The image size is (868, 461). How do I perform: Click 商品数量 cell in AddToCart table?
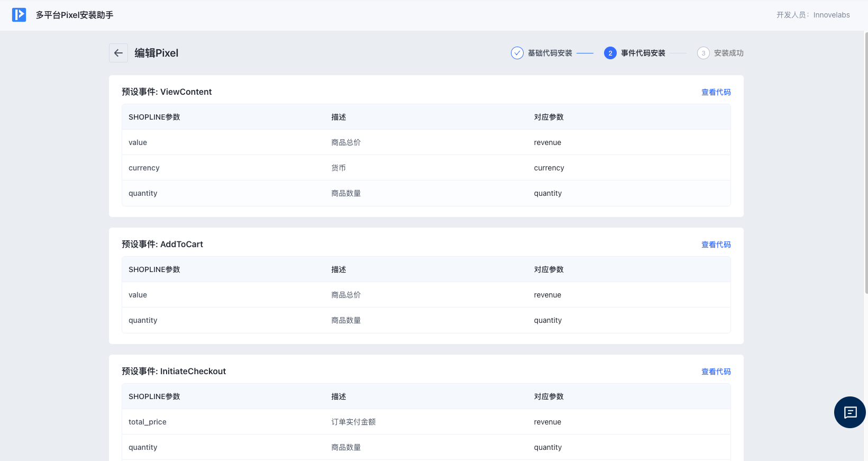pyautogui.click(x=346, y=320)
